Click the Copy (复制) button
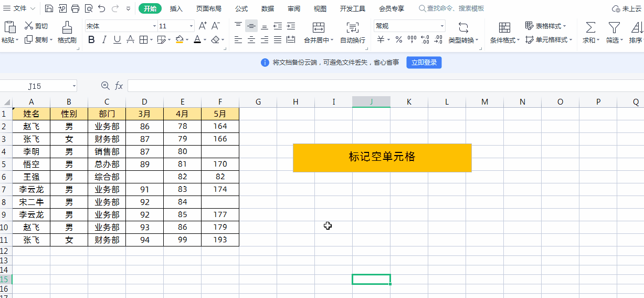Image resolution: width=644 pixels, height=298 pixels. 36,39
